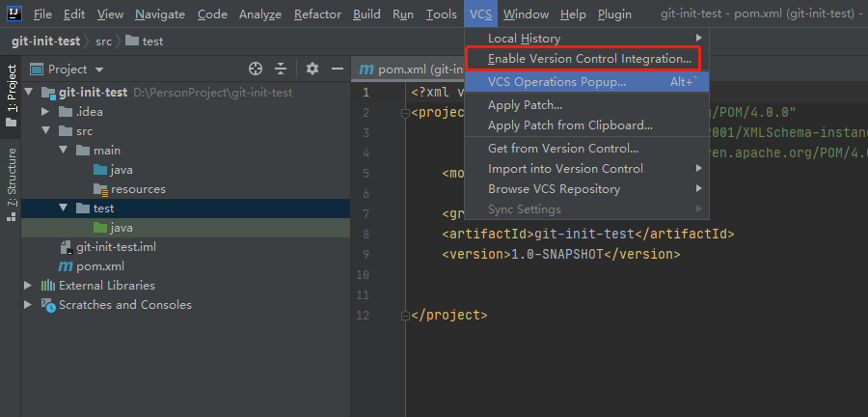Open the Structure side tool window tab
The width and height of the screenshot is (868, 417).
(11, 185)
